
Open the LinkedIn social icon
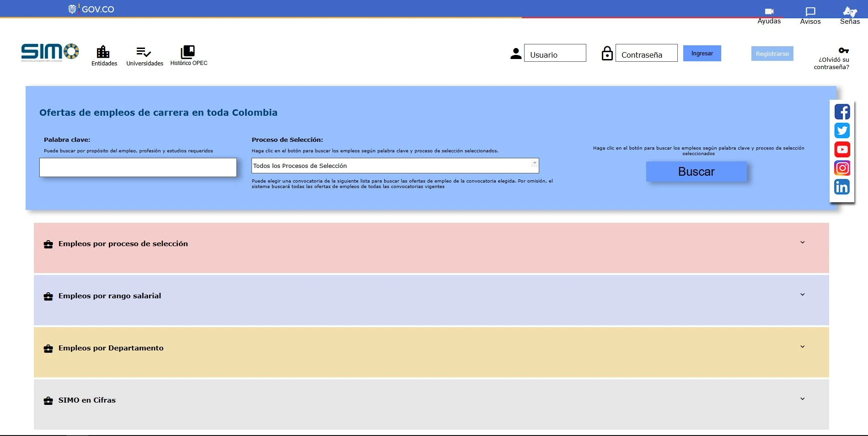tap(842, 187)
